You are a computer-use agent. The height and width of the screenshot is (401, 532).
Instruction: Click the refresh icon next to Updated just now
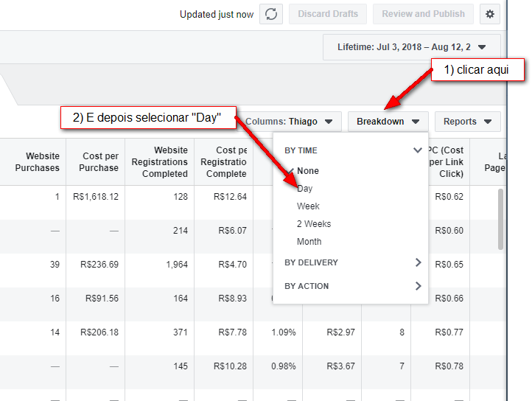click(x=271, y=14)
